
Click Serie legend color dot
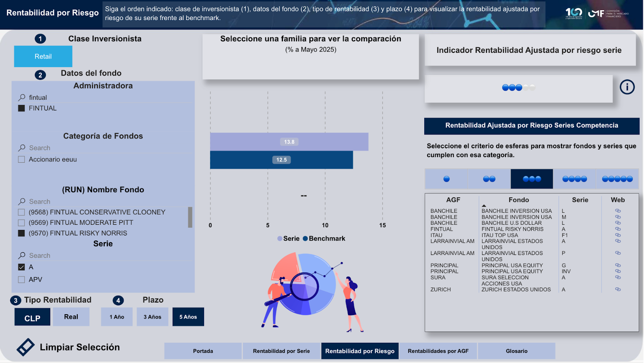tap(280, 239)
